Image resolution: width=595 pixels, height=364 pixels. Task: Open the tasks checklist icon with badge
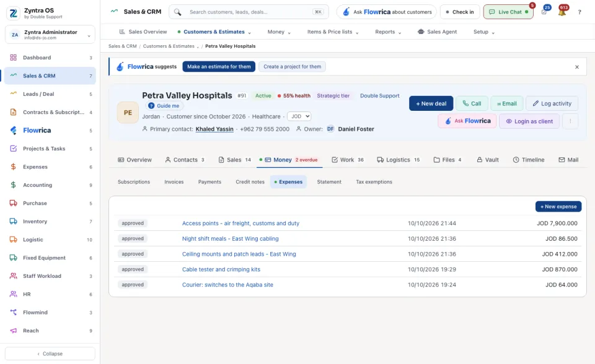click(544, 12)
